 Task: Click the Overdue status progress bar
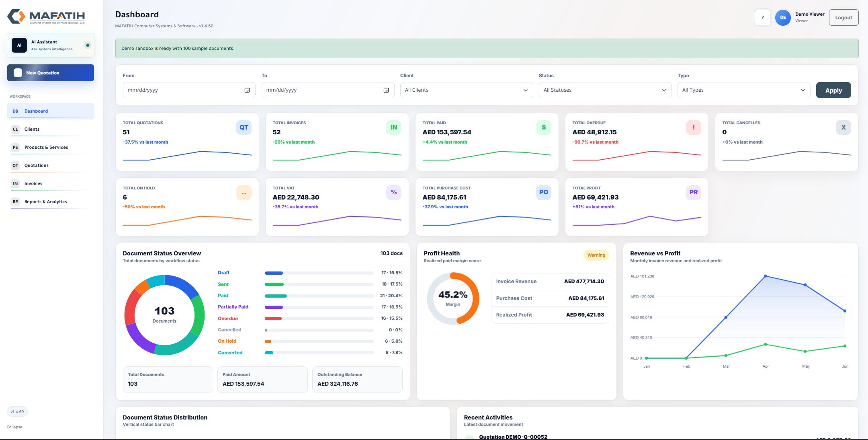tap(319, 319)
